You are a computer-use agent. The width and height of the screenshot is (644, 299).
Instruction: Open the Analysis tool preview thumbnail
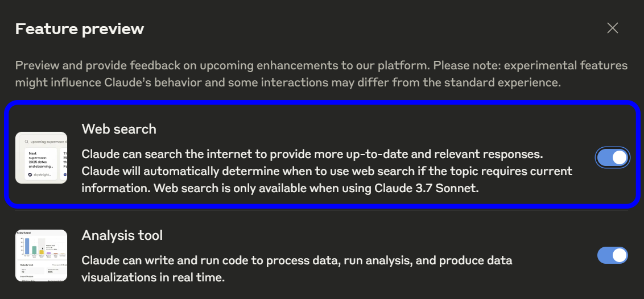click(41, 255)
